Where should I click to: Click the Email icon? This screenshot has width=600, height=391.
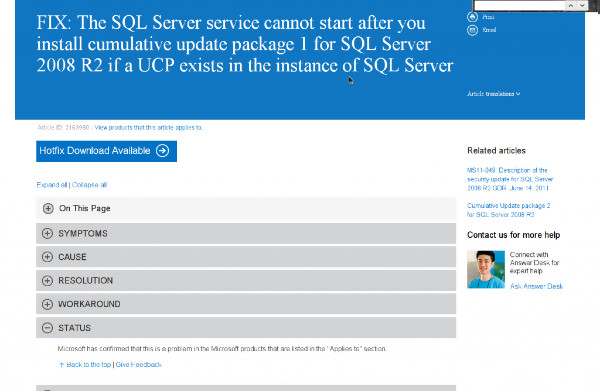pyautogui.click(x=472, y=30)
